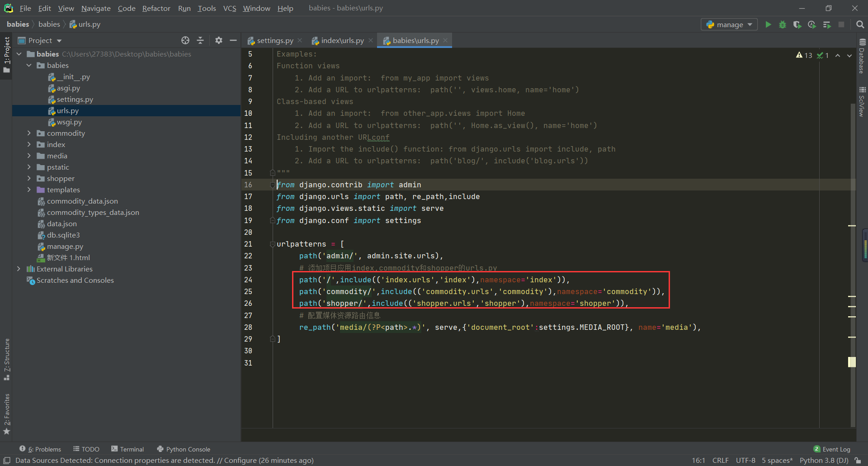Image resolution: width=868 pixels, height=466 pixels.
Task: Fold the import block at line 16
Action: 273,185
